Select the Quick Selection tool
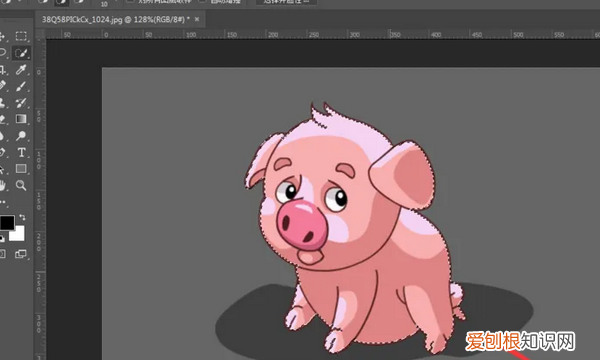600x360 pixels. (21, 53)
